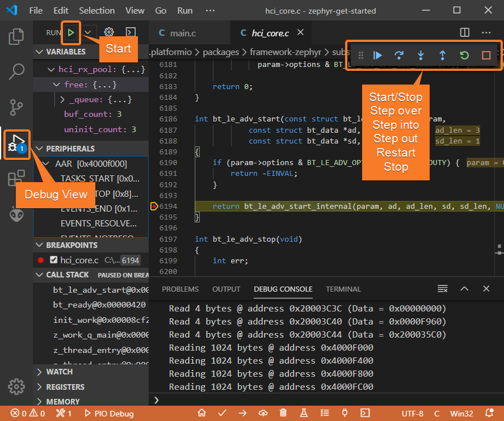This screenshot has height=421, width=504.
Task: Split the editor to the right
Action: point(465,32)
